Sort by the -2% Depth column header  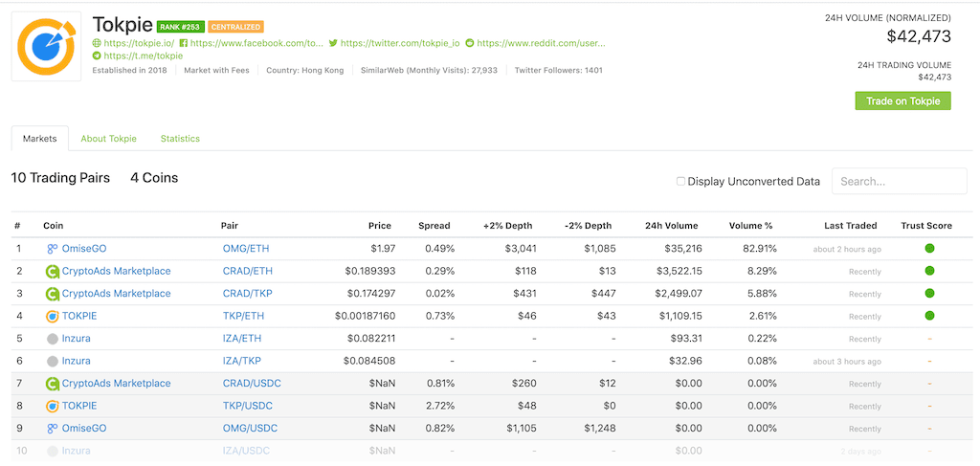pos(589,226)
